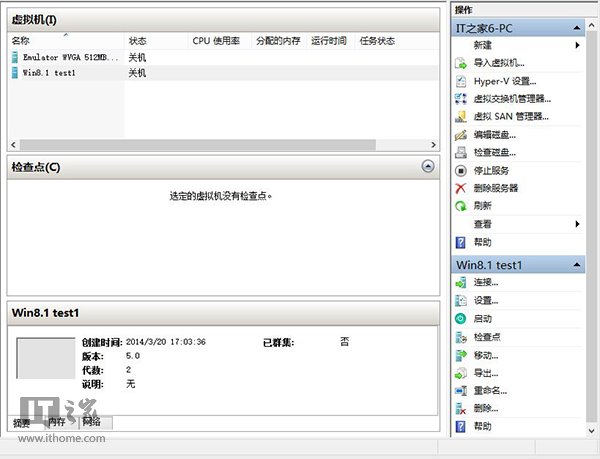Open 虚拟 SAN 管理器 icon
Viewport: 600px width, 459px height.
click(x=461, y=116)
